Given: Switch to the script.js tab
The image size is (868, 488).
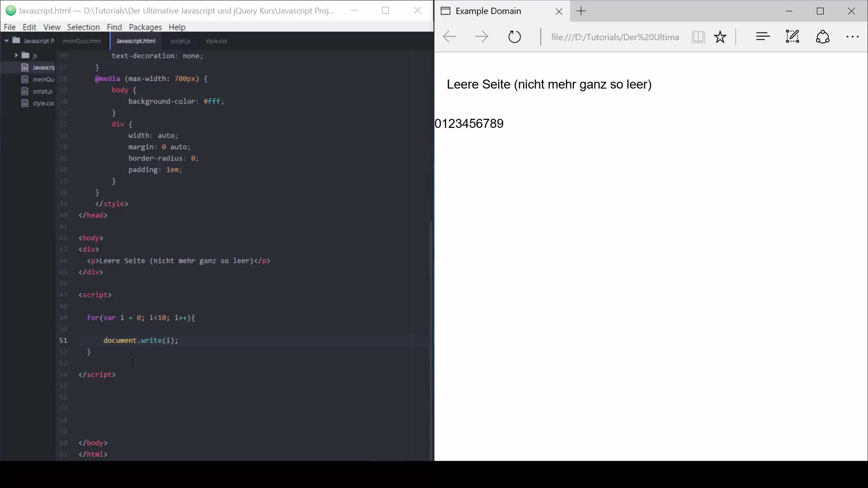Looking at the screenshot, I should [x=181, y=41].
